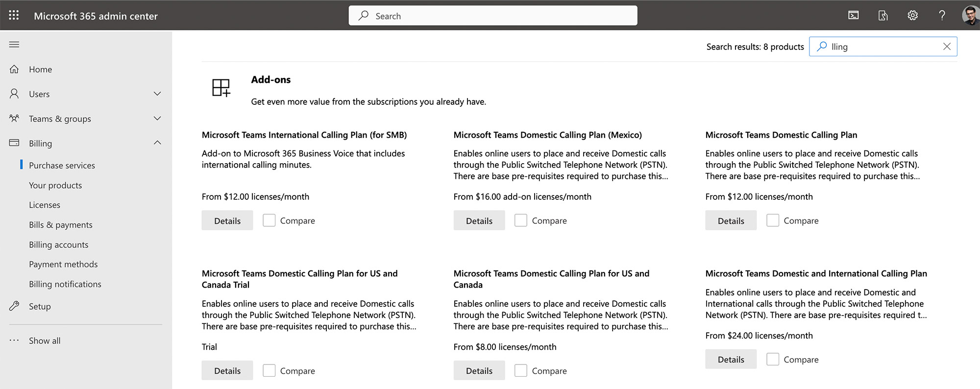View Details for Domestic and International Calling Plan

[x=731, y=359]
